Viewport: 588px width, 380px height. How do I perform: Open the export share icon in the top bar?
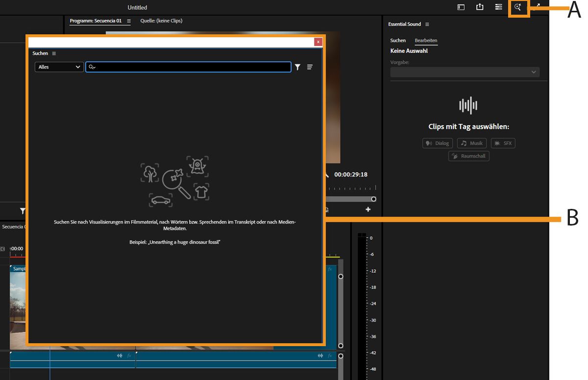[480, 7]
